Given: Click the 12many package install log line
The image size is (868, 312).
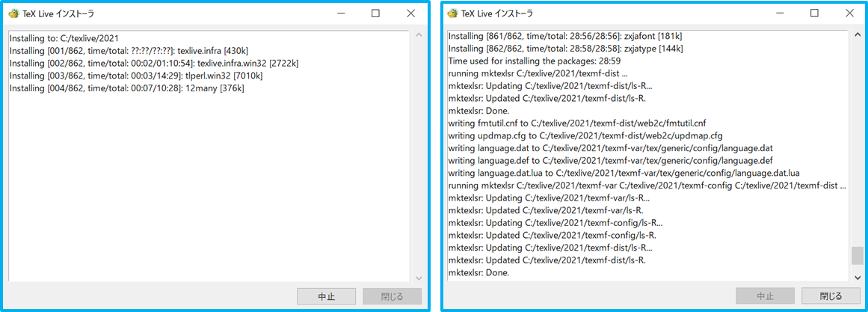Looking at the screenshot, I should click(x=126, y=88).
